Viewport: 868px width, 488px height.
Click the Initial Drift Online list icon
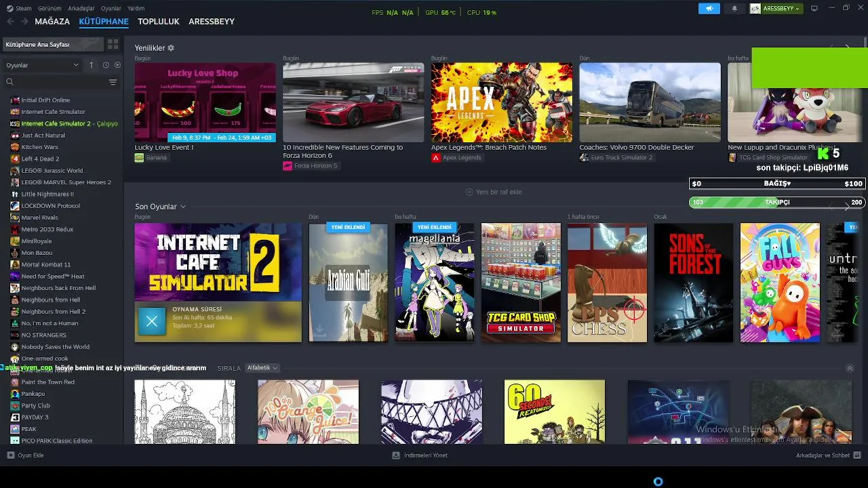pyautogui.click(x=15, y=100)
